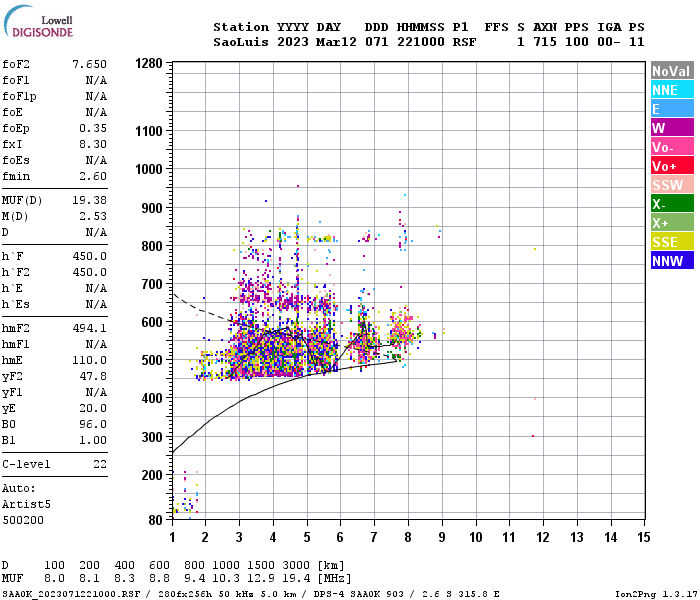
Task: Click the 12 MHz x-axis label
Action: pos(543,537)
